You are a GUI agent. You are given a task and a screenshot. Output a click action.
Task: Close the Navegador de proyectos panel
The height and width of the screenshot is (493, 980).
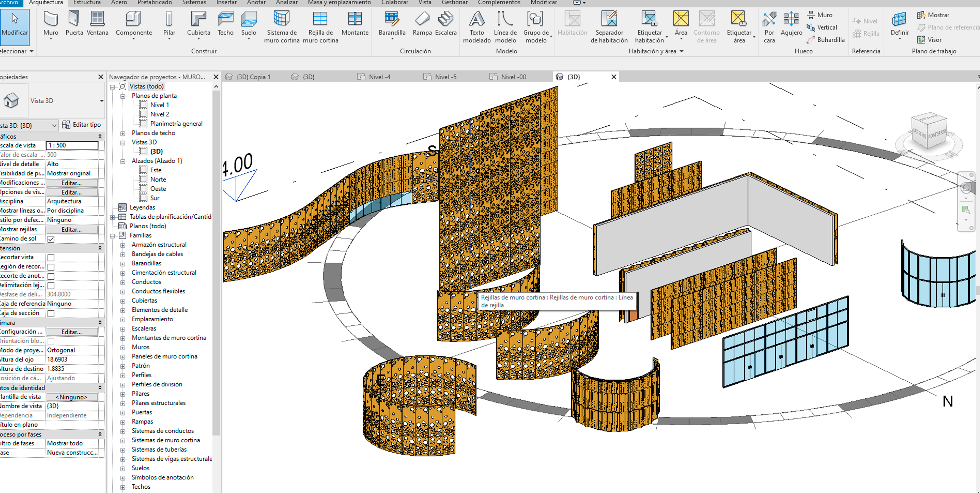(x=216, y=77)
